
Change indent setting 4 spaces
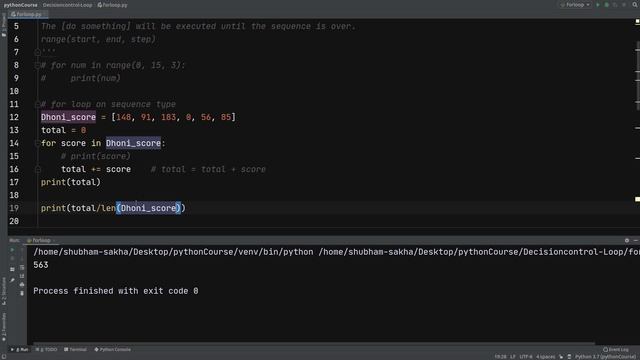(546, 357)
